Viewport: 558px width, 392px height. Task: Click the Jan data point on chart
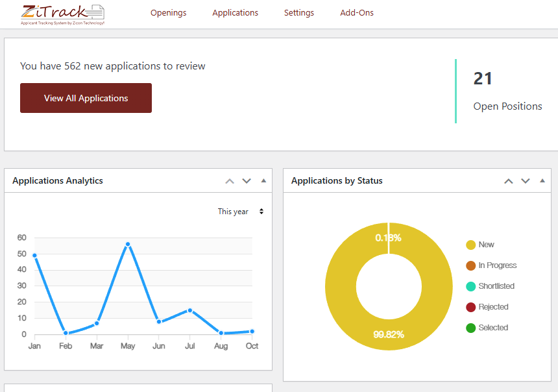click(34, 255)
